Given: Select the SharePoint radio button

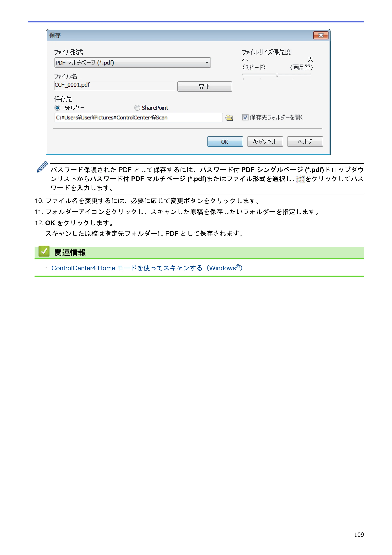Looking at the screenshot, I should tap(137, 108).
